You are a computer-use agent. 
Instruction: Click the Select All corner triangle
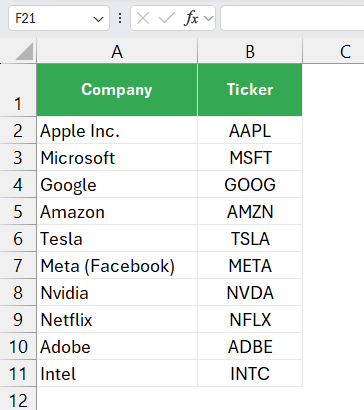(24, 51)
